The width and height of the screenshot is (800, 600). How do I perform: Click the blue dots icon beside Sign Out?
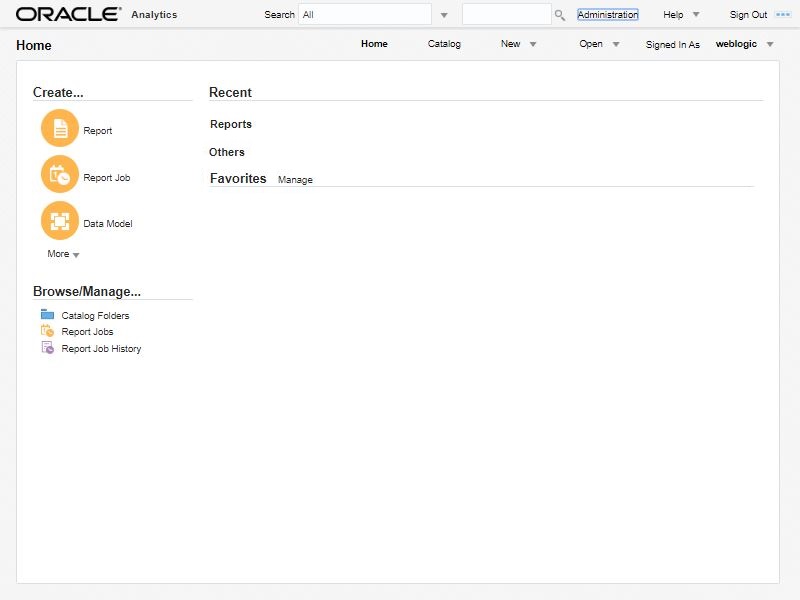tap(783, 15)
